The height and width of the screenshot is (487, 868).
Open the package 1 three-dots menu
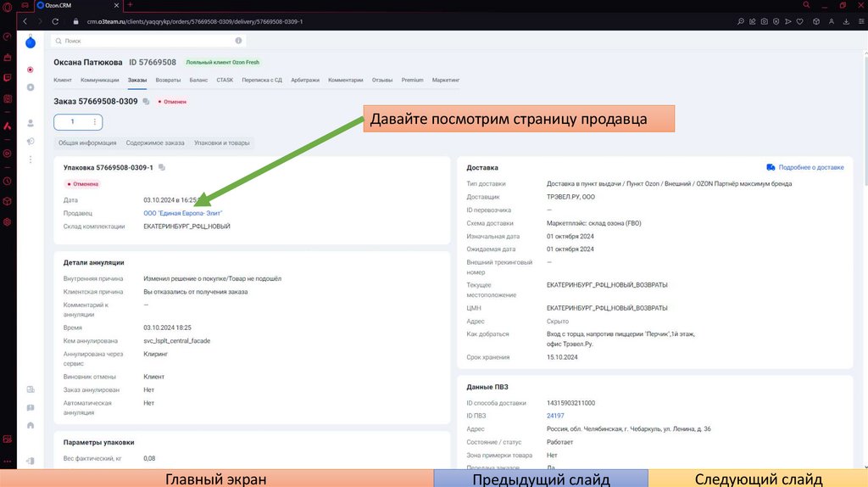tap(95, 122)
